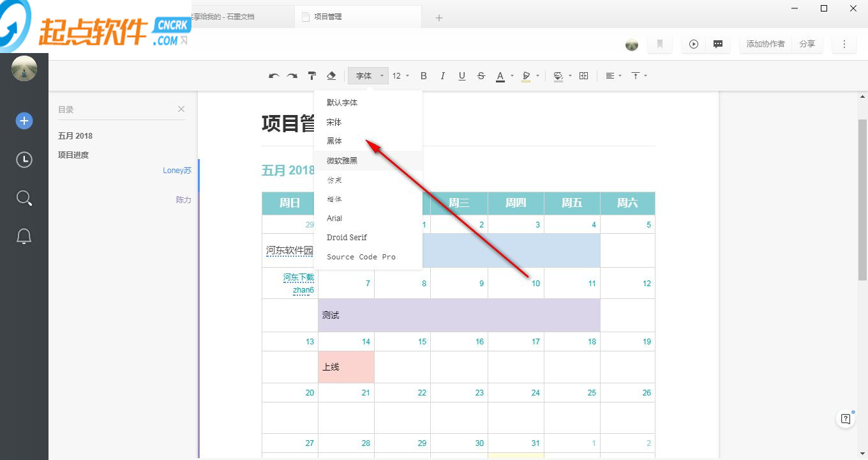The height and width of the screenshot is (460, 868).
Task: Undo the last edit
Action: point(274,76)
